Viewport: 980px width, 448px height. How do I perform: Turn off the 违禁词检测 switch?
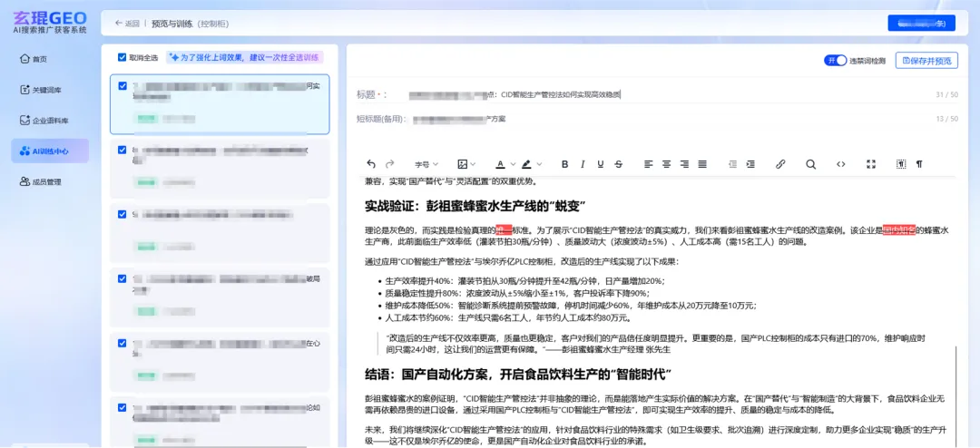point(835,60)
